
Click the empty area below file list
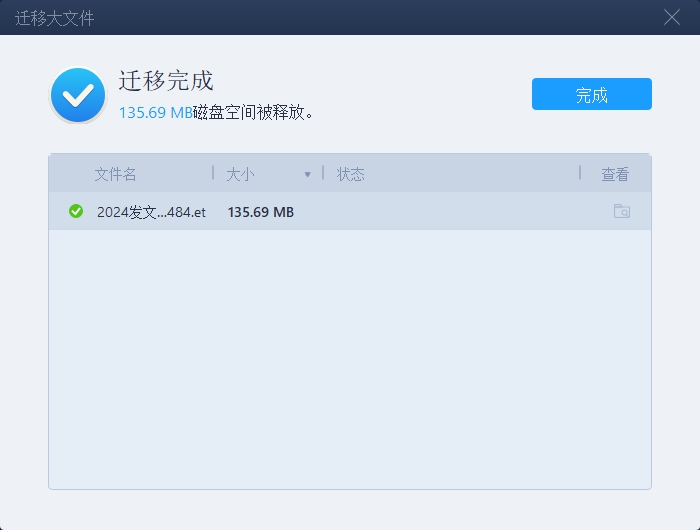tap(350, 360)
